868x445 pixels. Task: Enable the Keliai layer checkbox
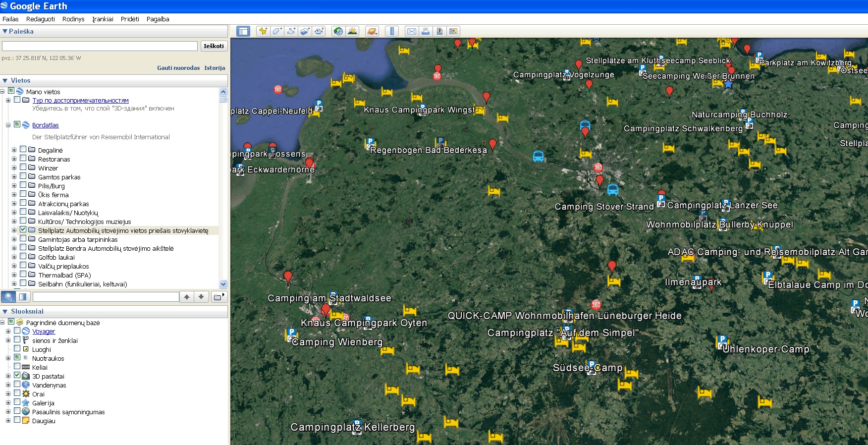pos(17,366)
